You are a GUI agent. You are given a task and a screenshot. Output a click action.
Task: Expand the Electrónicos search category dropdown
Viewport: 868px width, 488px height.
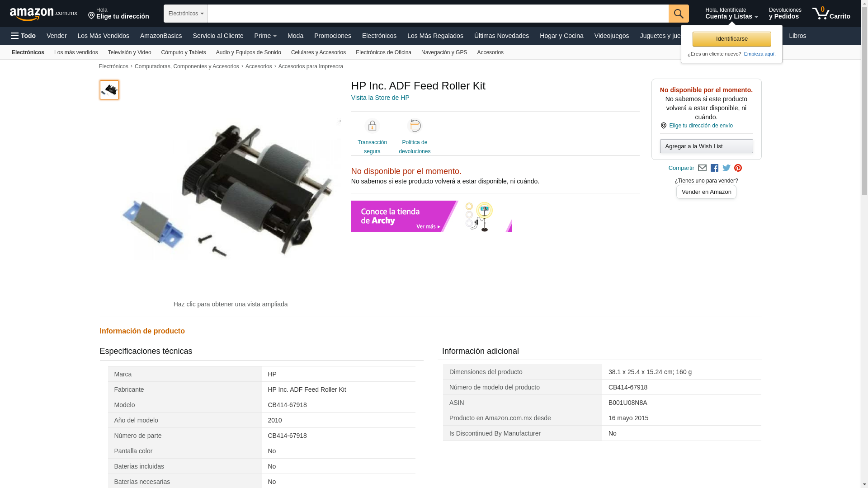[186, 14]
